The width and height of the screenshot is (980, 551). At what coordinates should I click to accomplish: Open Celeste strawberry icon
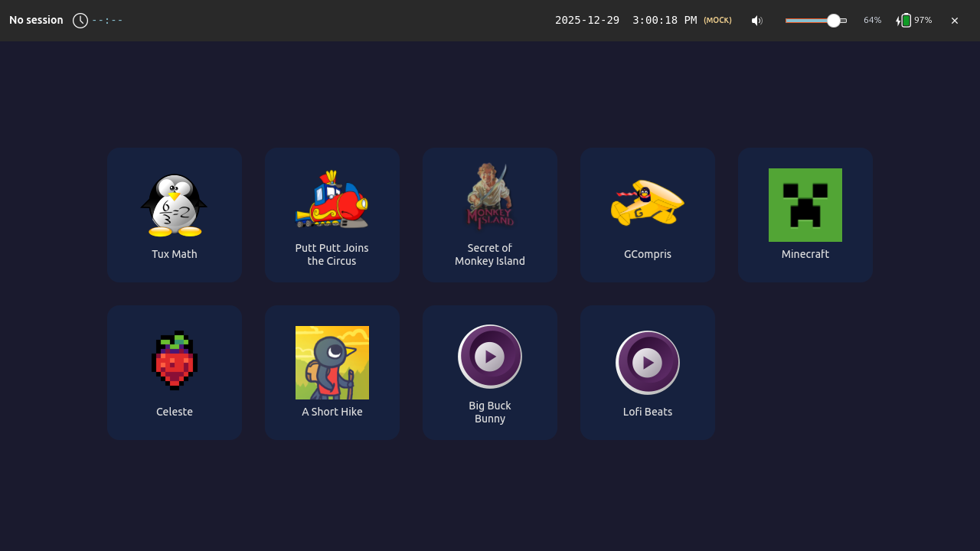(174, 360)
